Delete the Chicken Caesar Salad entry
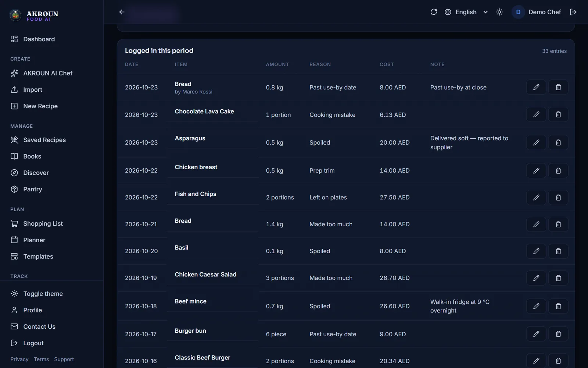 click(558, 278)
